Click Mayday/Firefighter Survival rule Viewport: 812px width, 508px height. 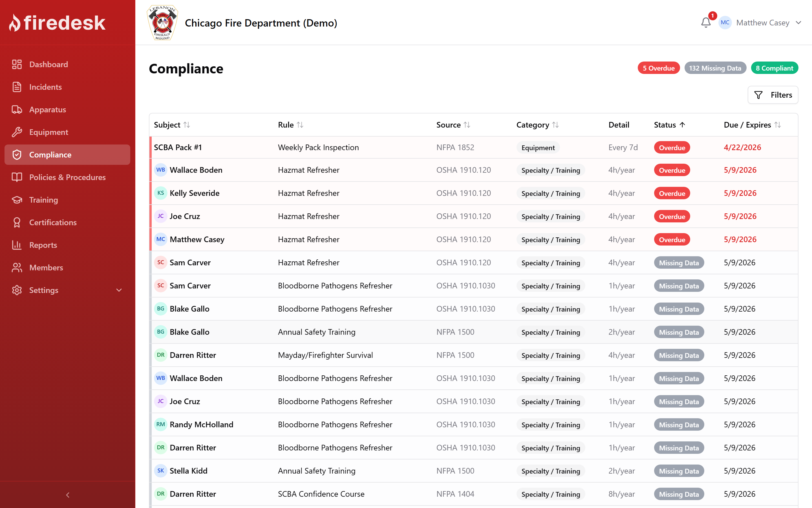[x=325, y=355]
